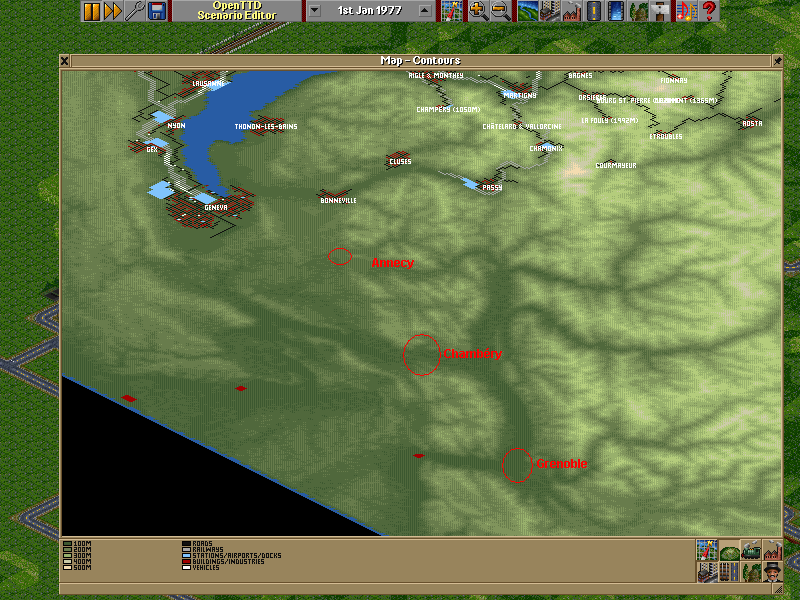Select the plant trees tool
This screenshot has height=600, width=800.
click(637, 11)
